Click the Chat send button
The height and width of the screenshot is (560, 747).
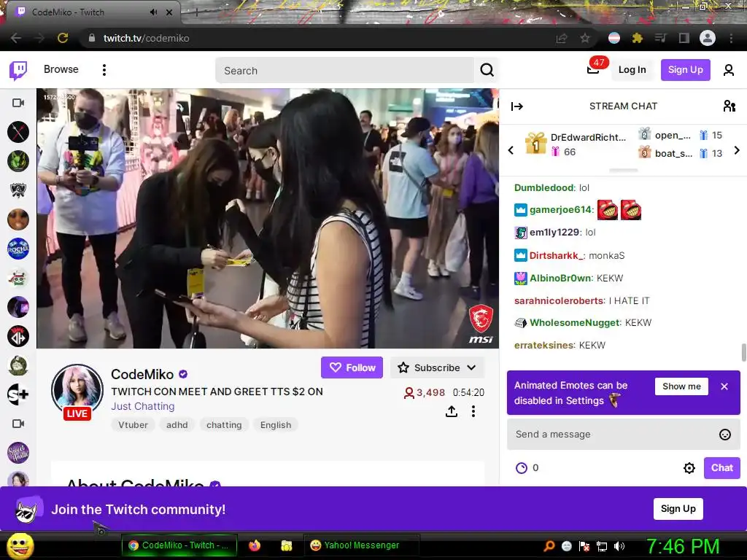721,467
